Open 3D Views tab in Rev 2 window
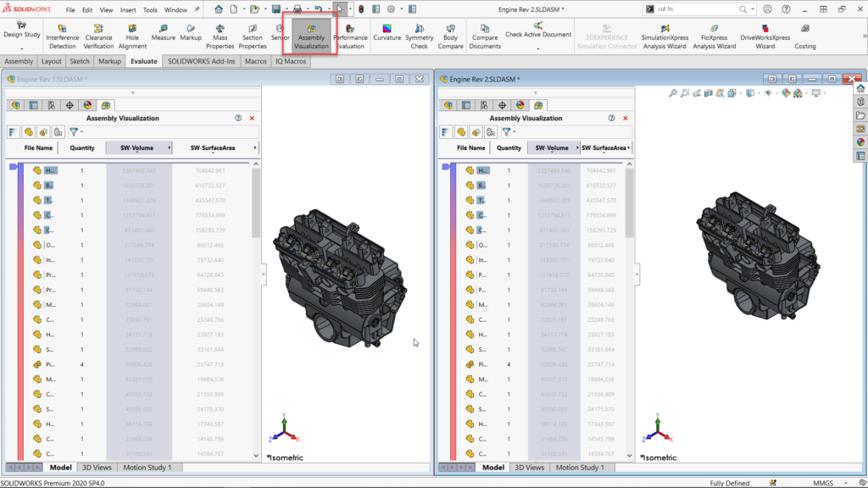The width and height of the screenshot is (868, 488). pyautogui.click(x=529, y=468)
